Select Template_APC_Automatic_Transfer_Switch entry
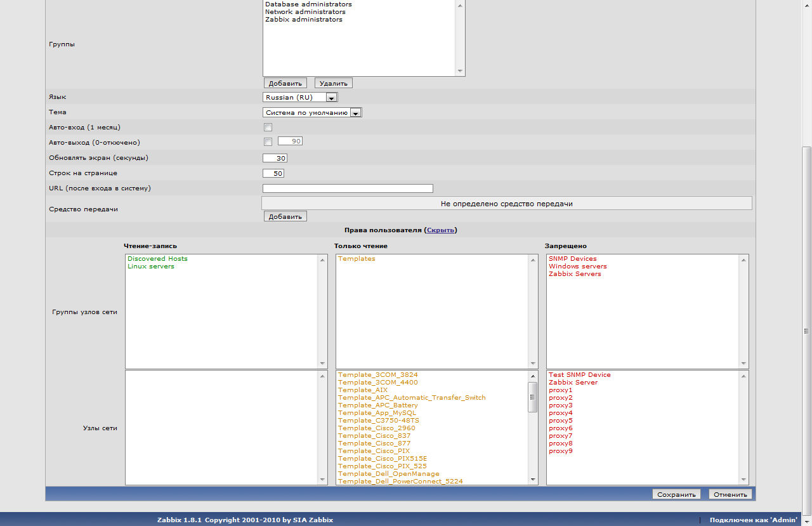The height and width of the screenshot is (526, 812). tap(412, 398)
